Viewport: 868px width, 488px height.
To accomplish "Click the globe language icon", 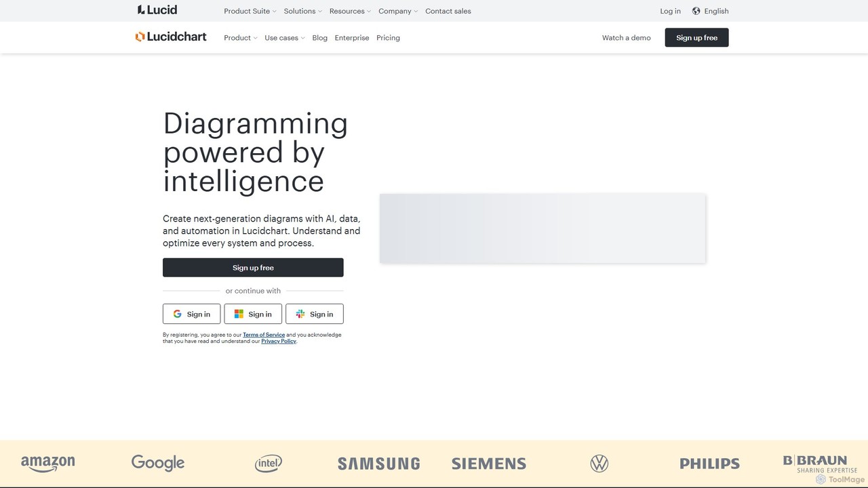I will 696,11.
